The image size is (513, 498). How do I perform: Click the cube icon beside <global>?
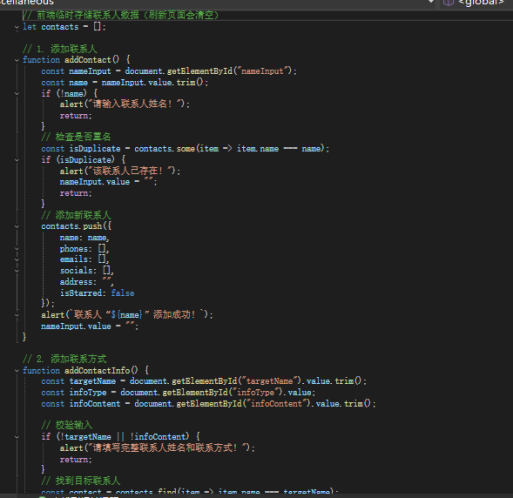click(x=448, y=3)
